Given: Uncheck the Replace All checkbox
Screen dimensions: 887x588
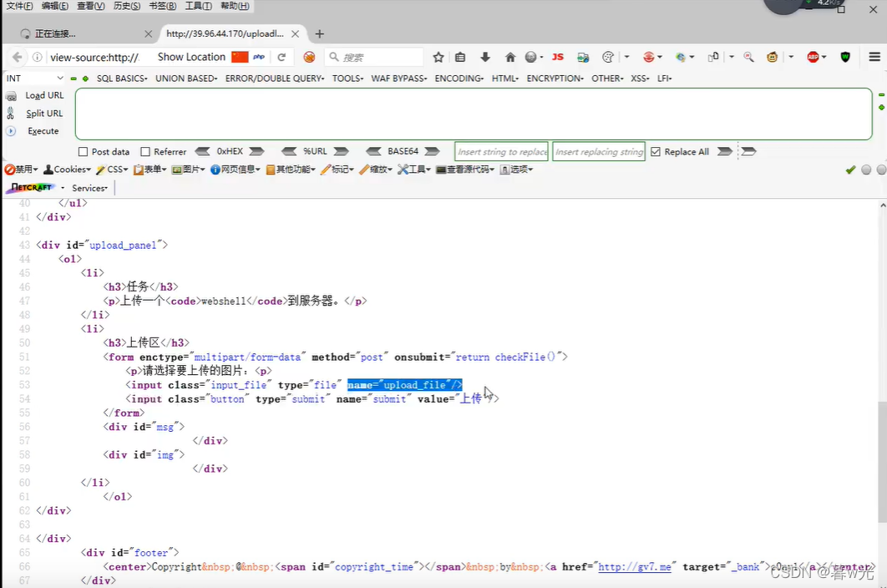Looking at the screenshot, I should tap(656, 152).
